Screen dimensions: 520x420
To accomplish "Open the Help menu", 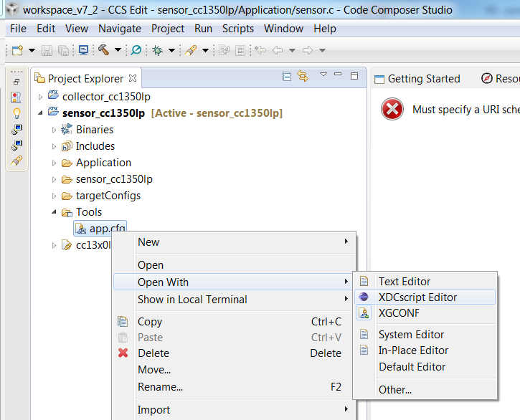I will tap(325, 29).
